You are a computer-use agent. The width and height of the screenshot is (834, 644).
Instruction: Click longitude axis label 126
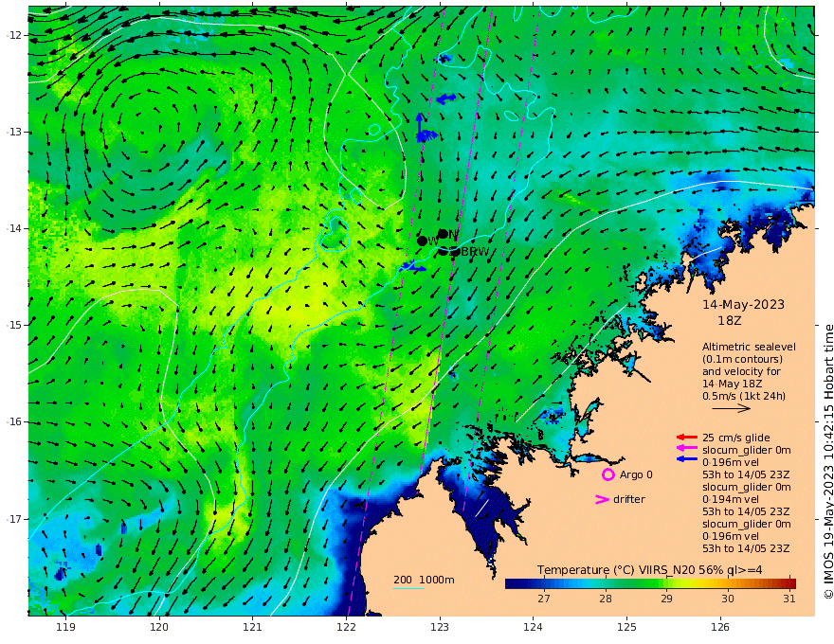point(720,627)
